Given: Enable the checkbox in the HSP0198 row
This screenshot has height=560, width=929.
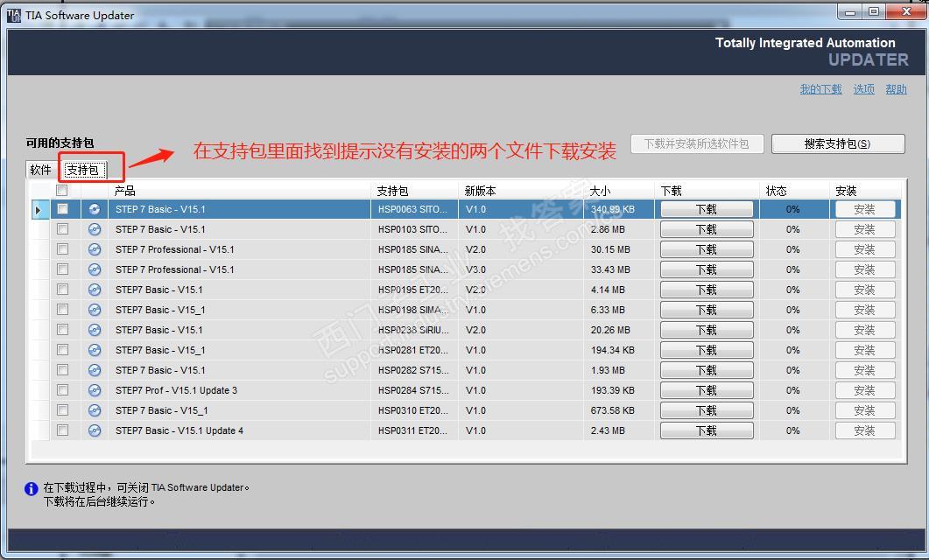Looking at the screenshot, I should coord(62,309).
